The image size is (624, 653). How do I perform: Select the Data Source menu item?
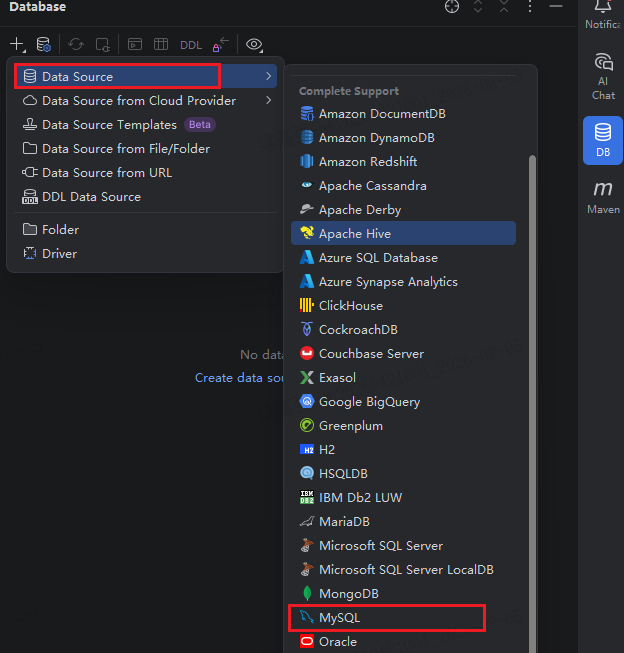pos(145,76)
